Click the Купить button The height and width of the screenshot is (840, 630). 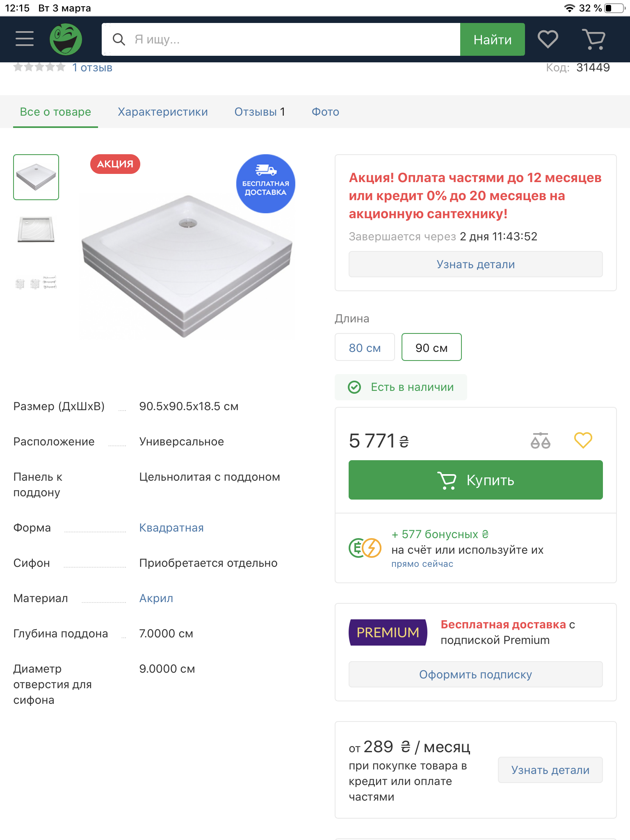click(x=475, y=480)
